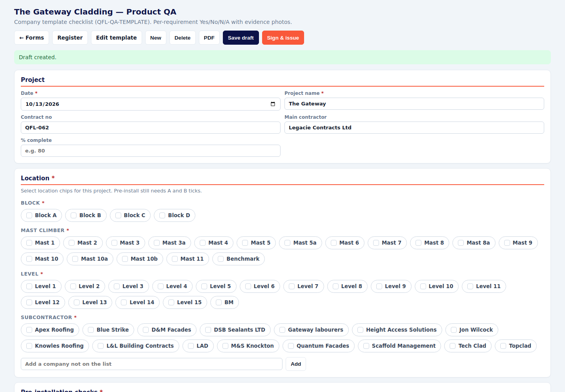Select L&L Building Contracts
The height and width of the screenshot is (392, 565).
[x=136, y=346]
